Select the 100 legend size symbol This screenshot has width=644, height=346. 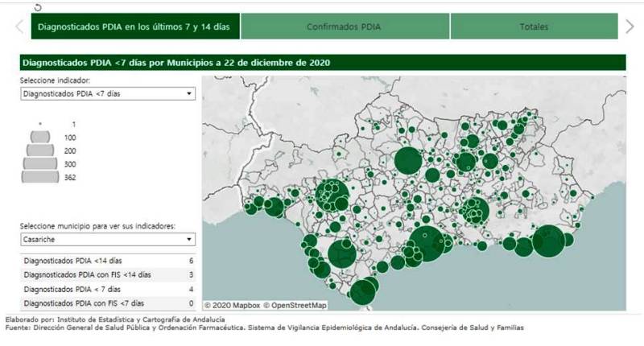40,138
